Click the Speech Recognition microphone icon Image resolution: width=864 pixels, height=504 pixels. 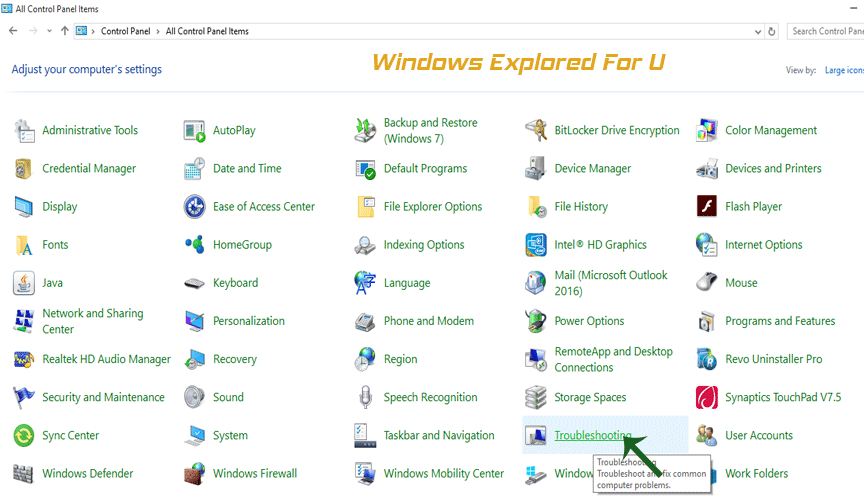(x=365, y=397)
